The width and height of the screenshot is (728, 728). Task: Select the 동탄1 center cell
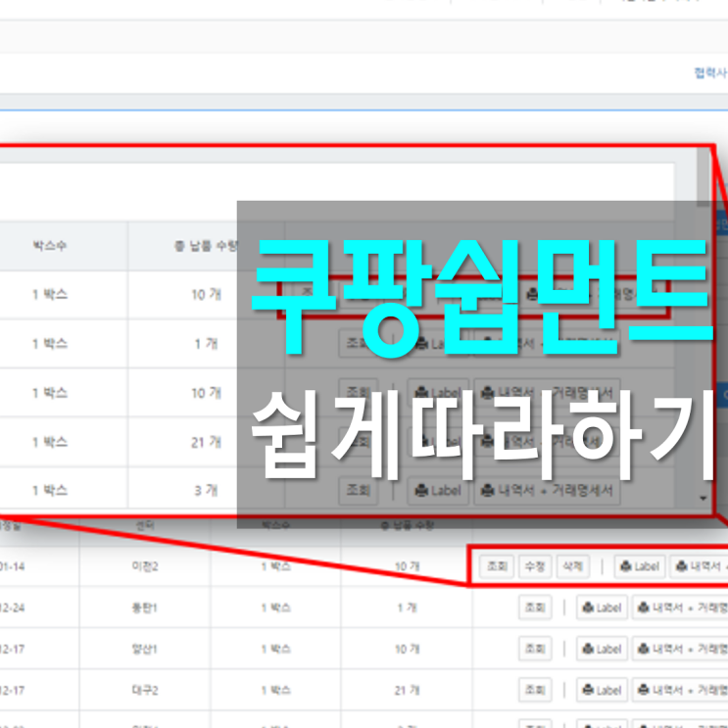coord(145,607)
